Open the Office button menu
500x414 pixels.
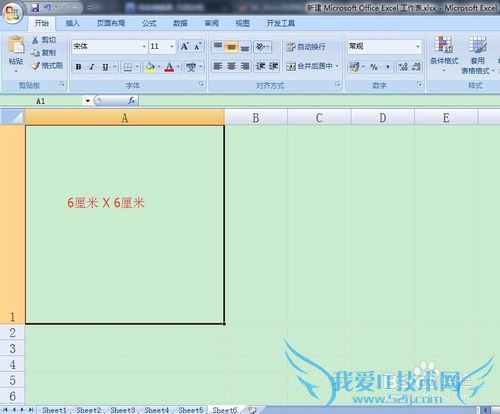tap(13, 13)
